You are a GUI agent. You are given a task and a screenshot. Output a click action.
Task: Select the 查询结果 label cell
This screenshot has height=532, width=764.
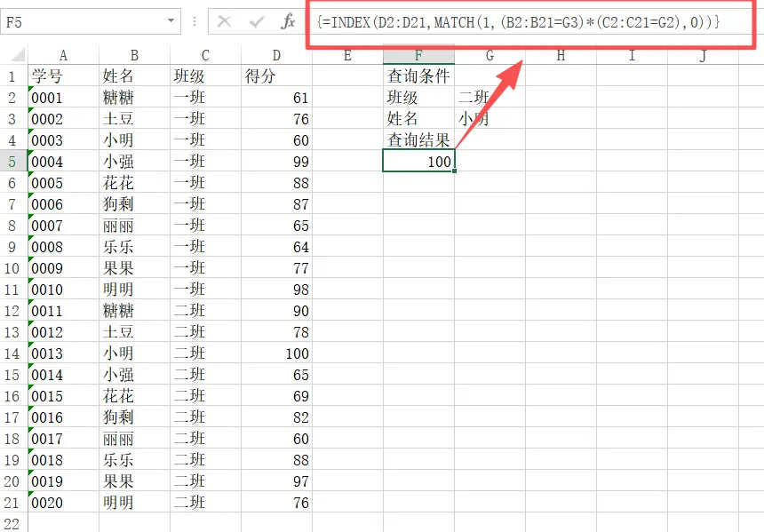tap(419, 139)
